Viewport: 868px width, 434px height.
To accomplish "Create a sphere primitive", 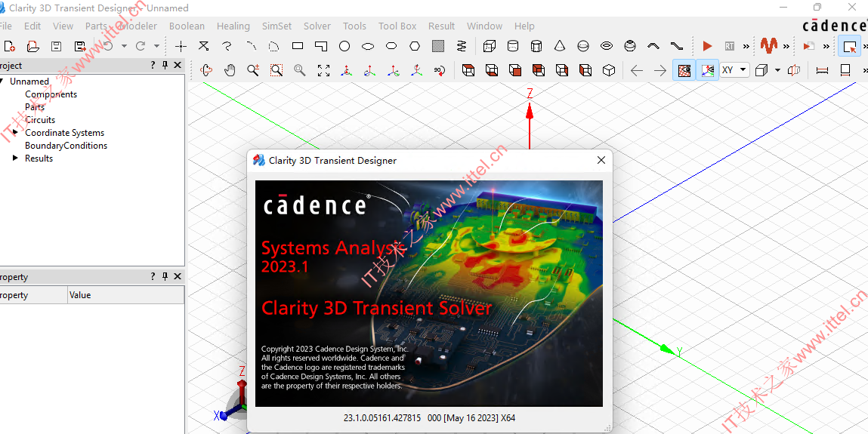I will pos(583,47).
